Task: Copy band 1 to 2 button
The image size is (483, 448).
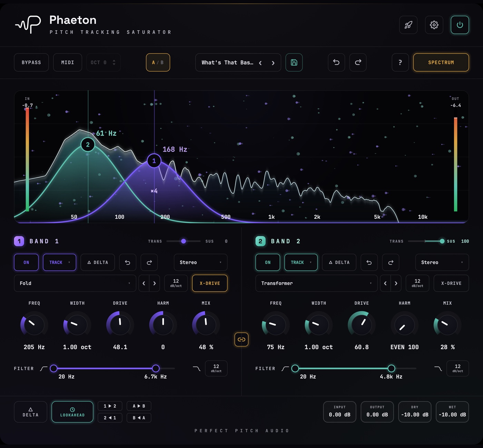Action: [110, 406]
